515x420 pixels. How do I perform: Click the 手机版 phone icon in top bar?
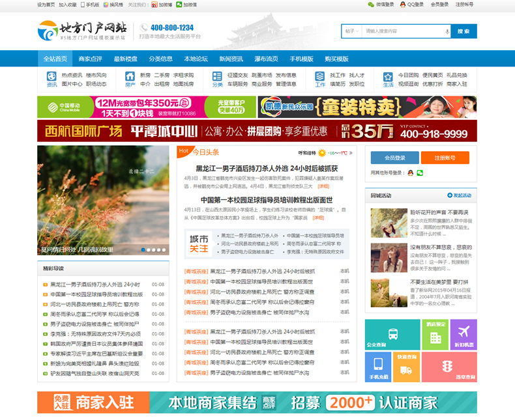(83, 5)
